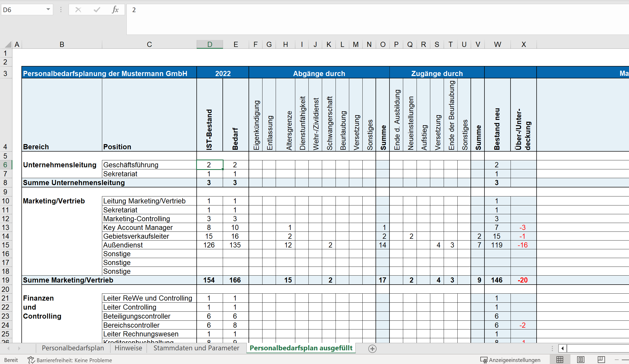Select row 19 header
Image resolution: width=629 pixels, height=364 pixels.
[5, 280]
